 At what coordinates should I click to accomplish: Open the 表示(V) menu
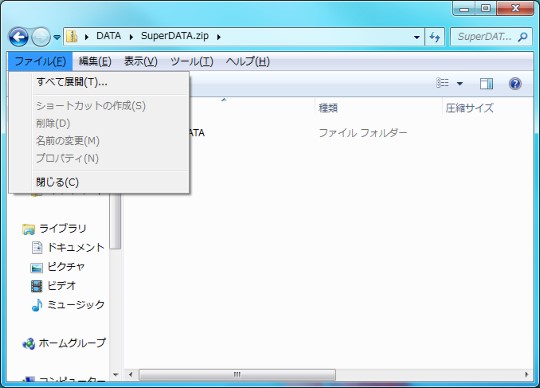(x=141, y=62)
